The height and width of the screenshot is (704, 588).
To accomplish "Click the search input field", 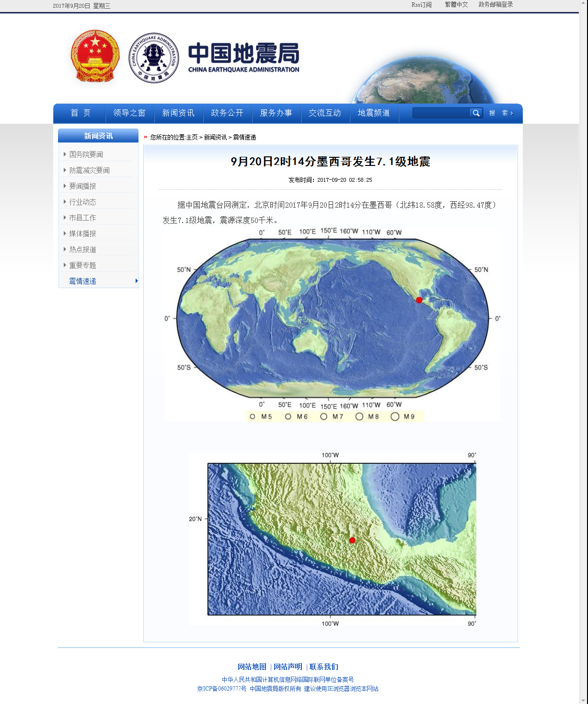I will pos(441,113).
